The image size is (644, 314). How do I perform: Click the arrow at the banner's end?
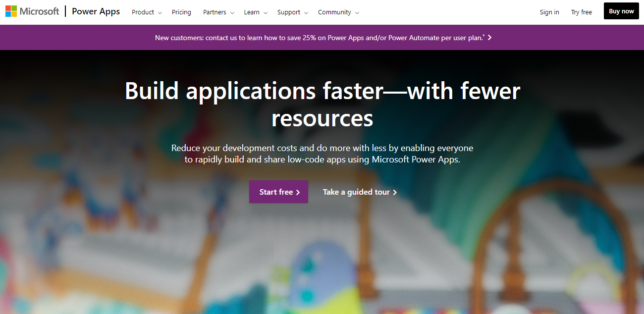coord(489,38)
